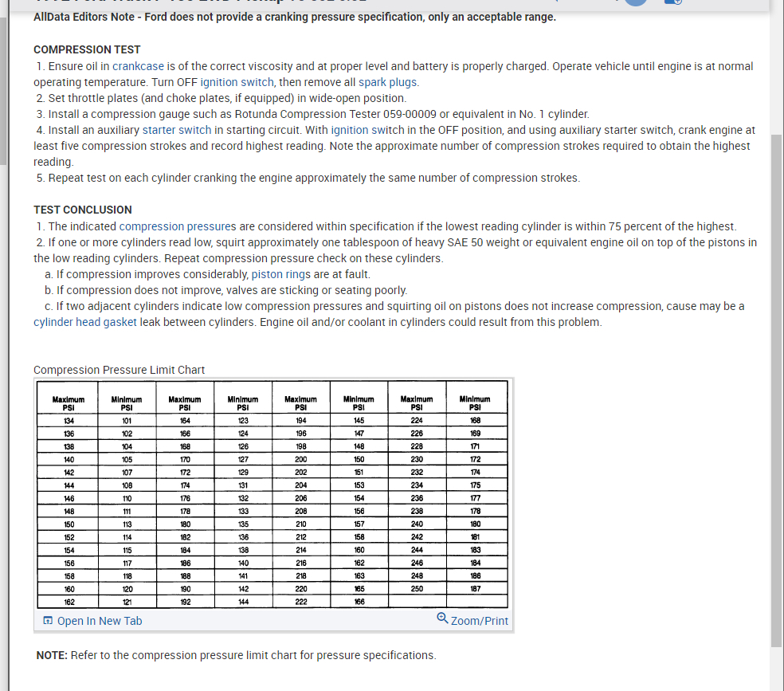The width and height of the screenshot is (784, 691).
Task: Follow the spark plugs link
Action: coord(387,83)
